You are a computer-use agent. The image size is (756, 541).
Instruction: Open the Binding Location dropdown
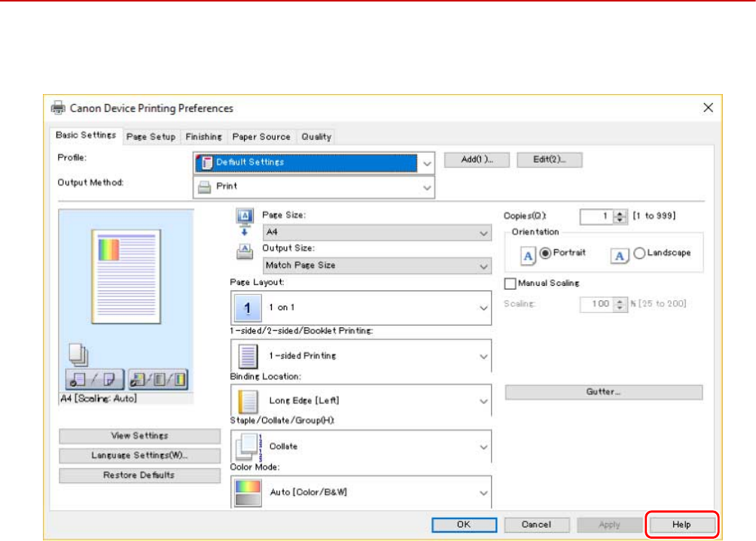pyautogui.click(x=361, y=400)
